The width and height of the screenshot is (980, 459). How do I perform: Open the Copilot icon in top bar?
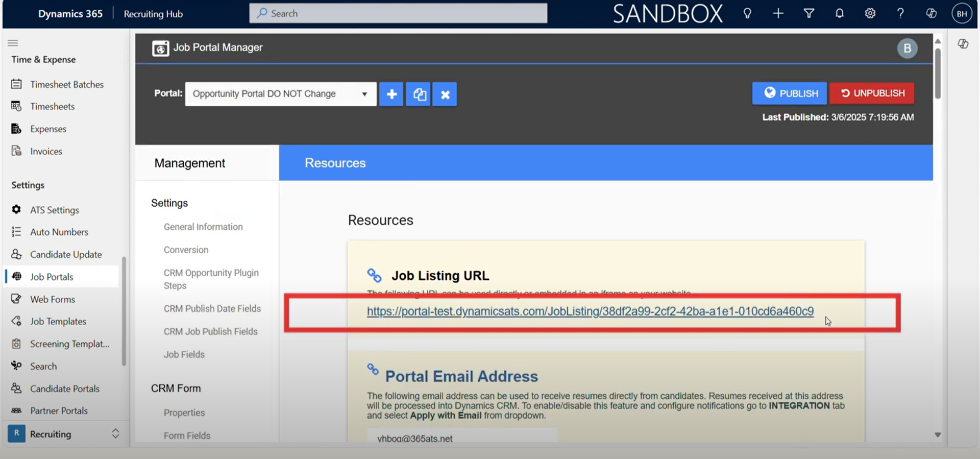[931, 13]
